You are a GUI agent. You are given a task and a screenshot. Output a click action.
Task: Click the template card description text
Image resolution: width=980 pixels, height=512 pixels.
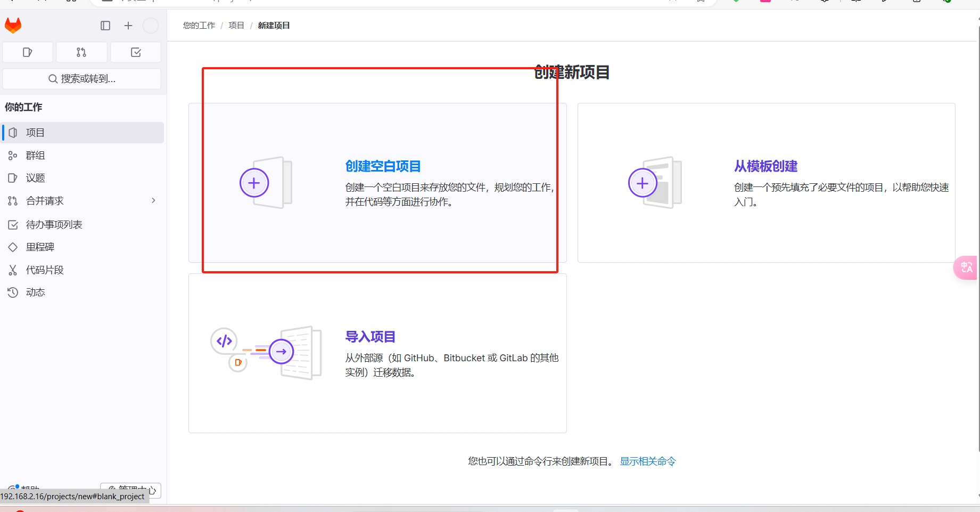point(841,194)
